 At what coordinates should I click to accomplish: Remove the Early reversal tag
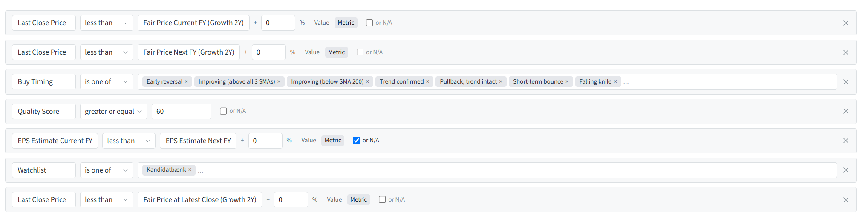[x=186, y=82]
